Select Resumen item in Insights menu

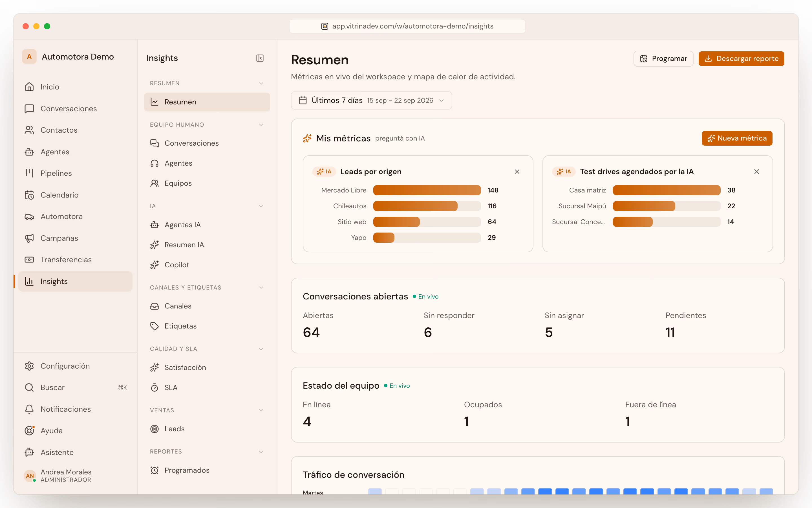pos(207,102)
